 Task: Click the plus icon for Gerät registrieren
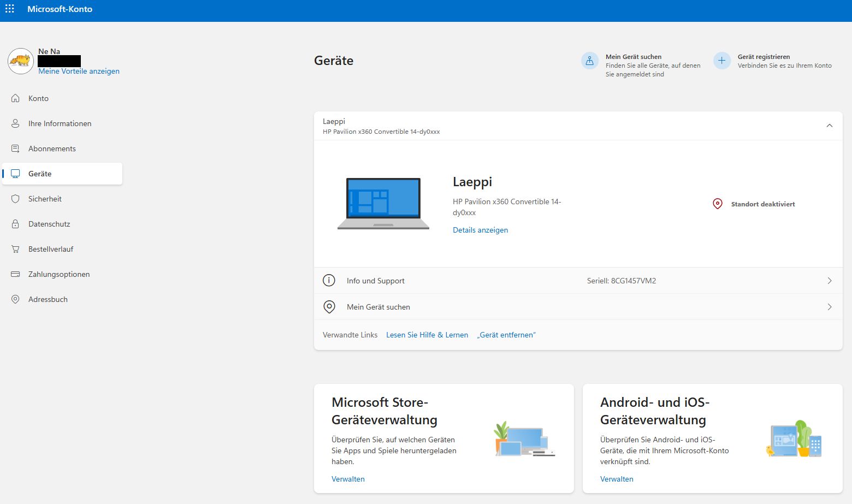tap(722, 61)
